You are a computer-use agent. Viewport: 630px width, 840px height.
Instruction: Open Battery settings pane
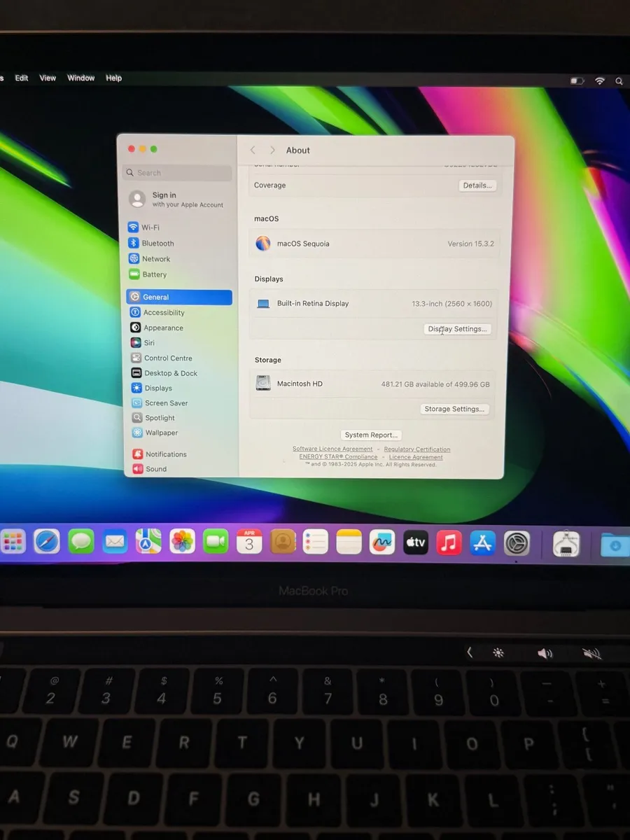(154, 274)
